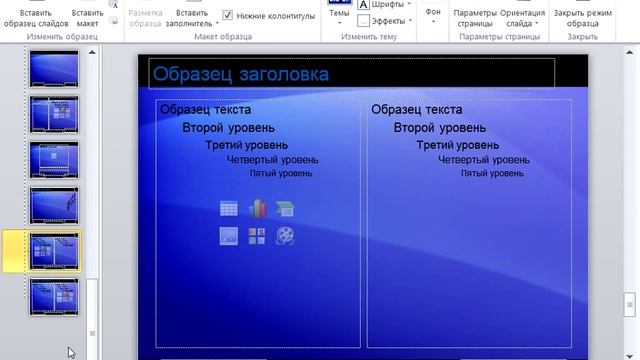Click Третий уровень in the left placeholder
This screenshot has height=360, width=640.
[x=247, y=145]
